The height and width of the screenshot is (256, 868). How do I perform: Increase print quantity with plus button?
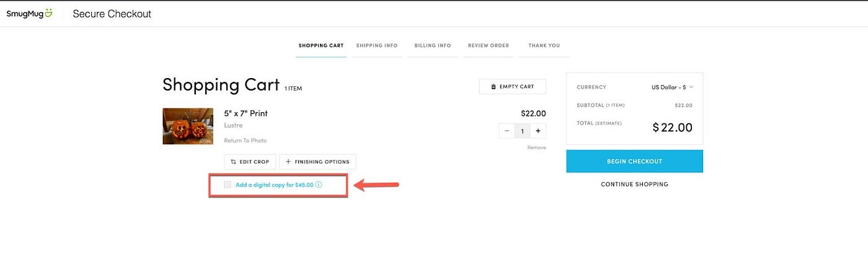[x=538, y=131]
